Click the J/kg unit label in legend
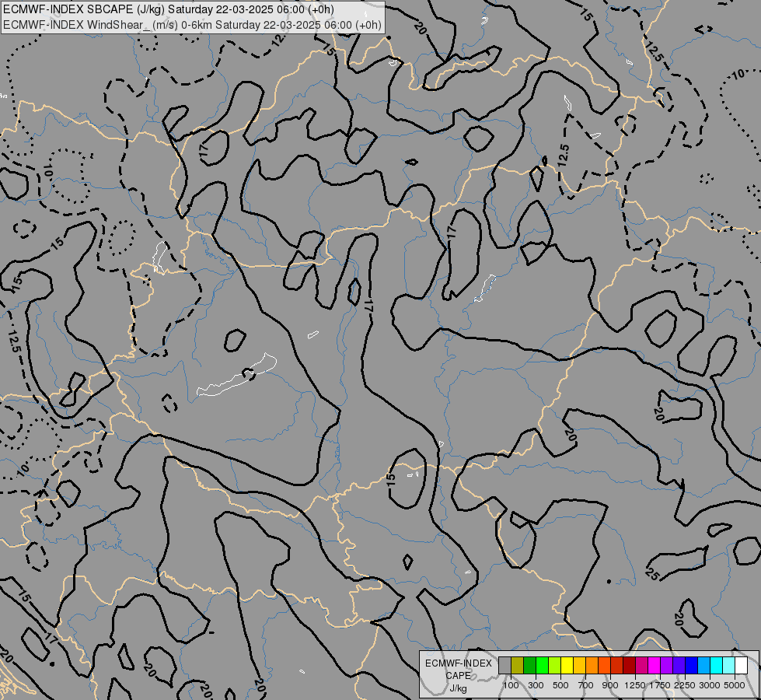 458,688
